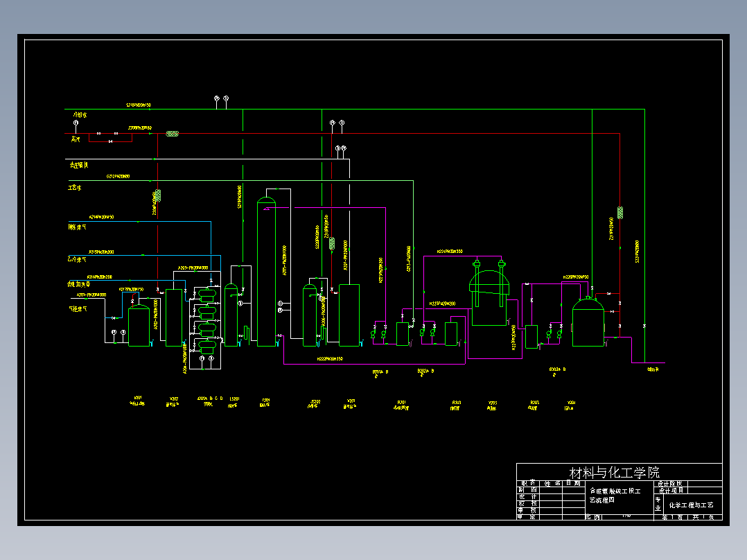Image resolution: width=747 pixels, height=560 pixels.
Task: Select the 乙冷来气 inlet label
Action: (77, 259)
